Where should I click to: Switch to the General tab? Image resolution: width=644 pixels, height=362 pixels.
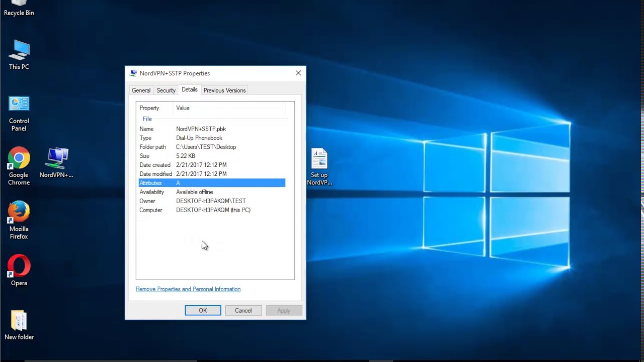point(141,90)
